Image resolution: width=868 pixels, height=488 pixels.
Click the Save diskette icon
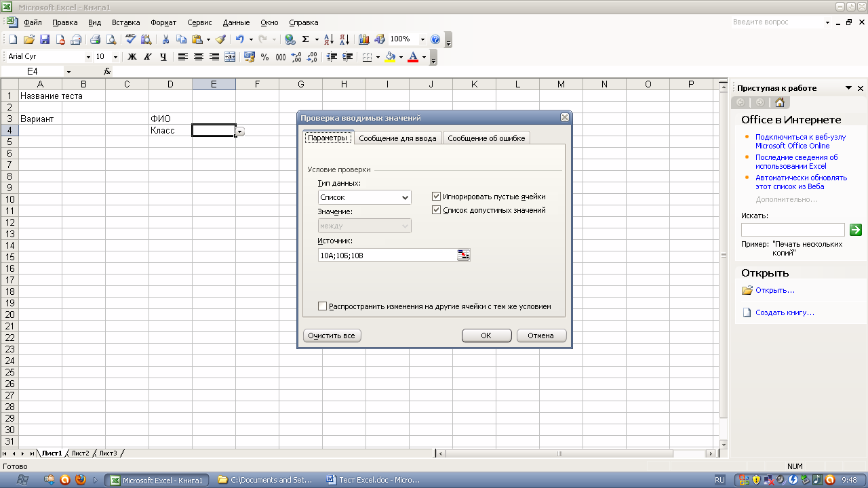(45, 39)
